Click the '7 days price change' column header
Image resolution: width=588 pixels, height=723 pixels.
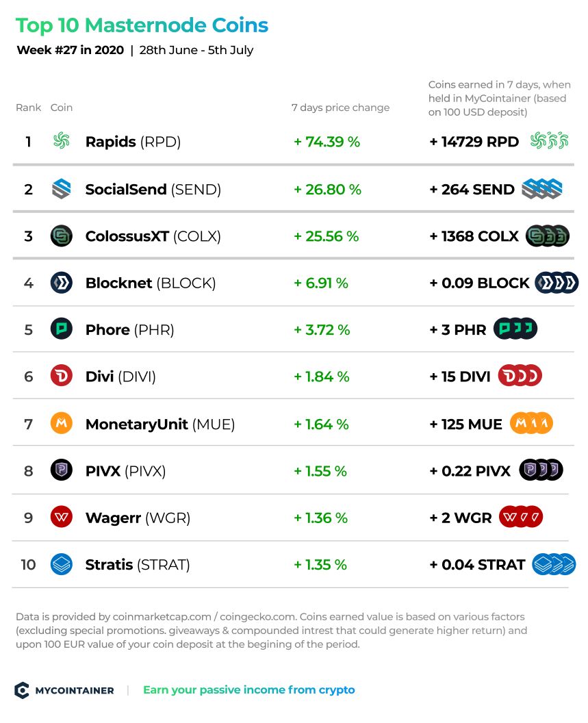(x=340, y=107)
